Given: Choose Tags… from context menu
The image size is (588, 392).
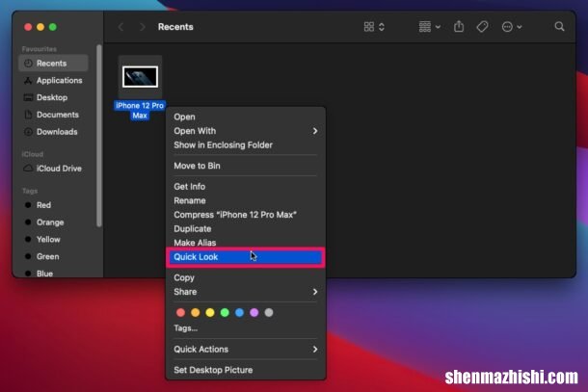Looking at the screenshot, I should [x=246, y=328].
